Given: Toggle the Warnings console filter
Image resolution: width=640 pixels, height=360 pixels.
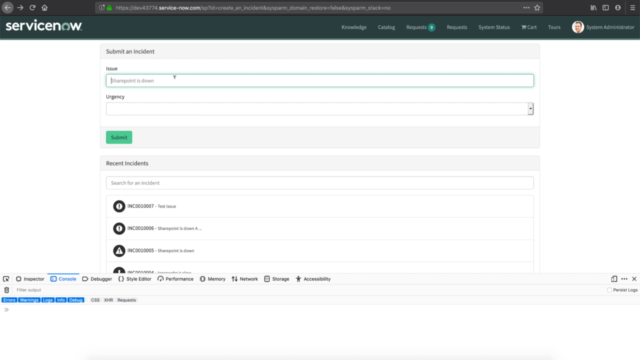Looking at the screenshot, I should (x=29, y=300).
